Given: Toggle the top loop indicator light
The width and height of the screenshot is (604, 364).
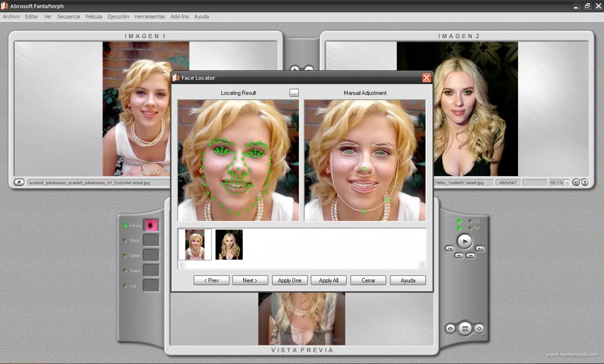Looking at the screenshot, I should pyautogui.click(x=459, y=221).
